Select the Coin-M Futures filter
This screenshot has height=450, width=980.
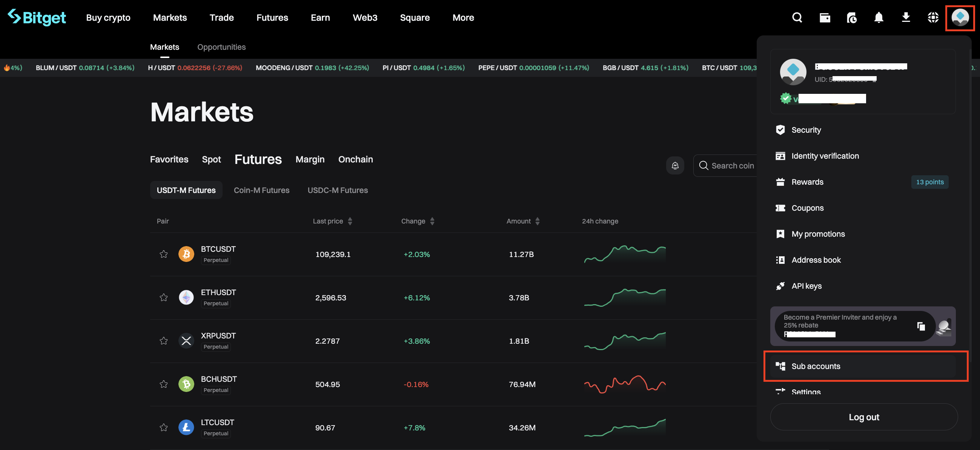point(261,190)
